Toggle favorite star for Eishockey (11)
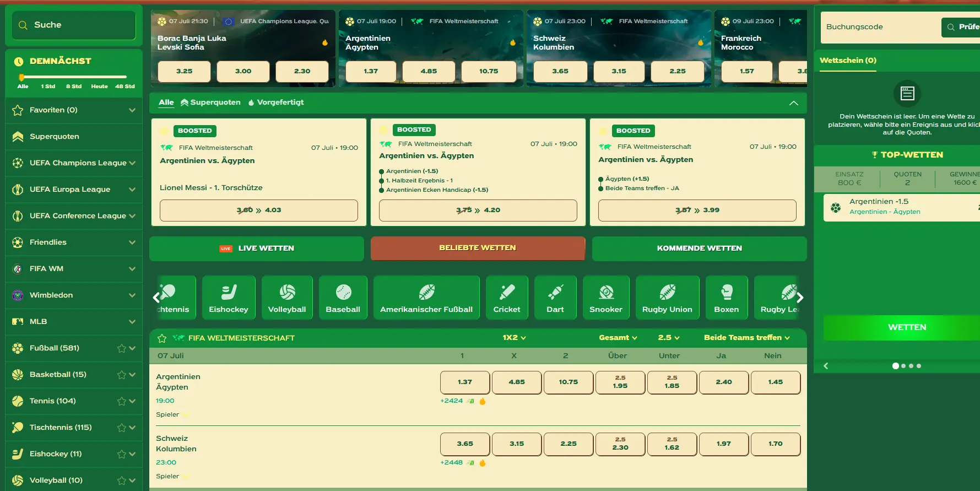Image resolution: width=980 pixels, height=491 pixels. pos(122,454)
